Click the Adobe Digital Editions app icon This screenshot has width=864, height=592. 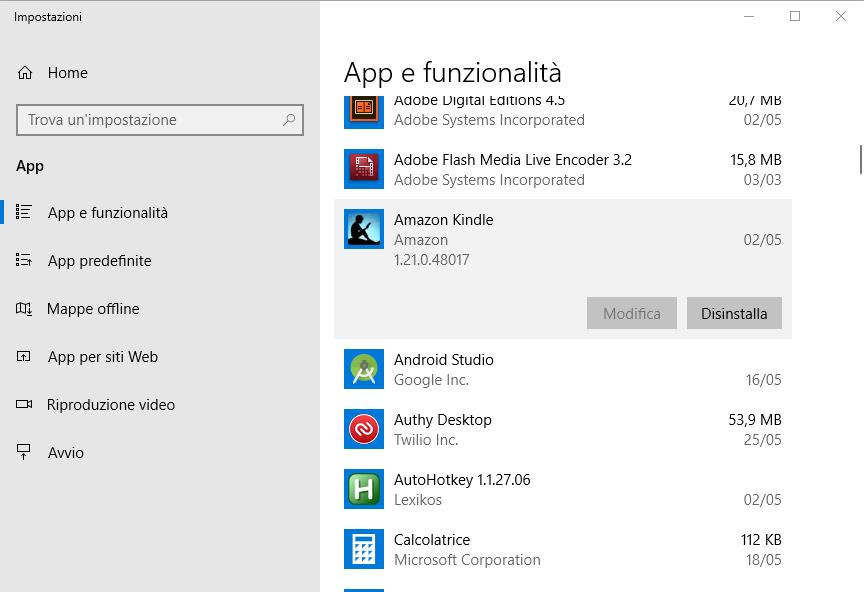[364, 112]
